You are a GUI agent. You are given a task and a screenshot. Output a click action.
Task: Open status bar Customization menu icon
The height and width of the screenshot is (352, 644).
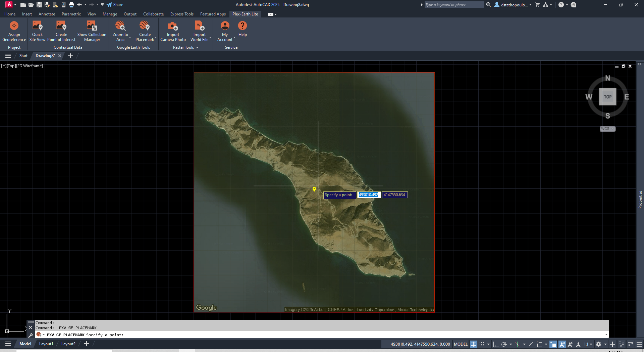(x=639, y=344)
